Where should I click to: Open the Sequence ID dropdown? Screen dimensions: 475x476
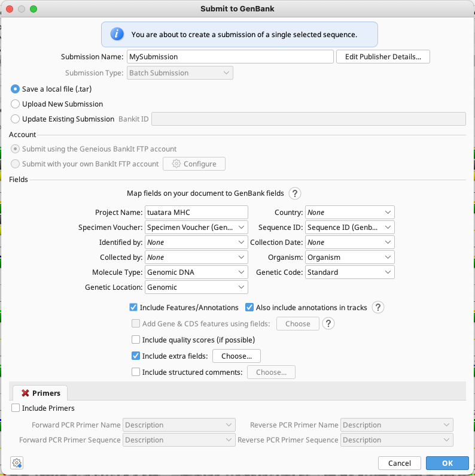(349, 227)
